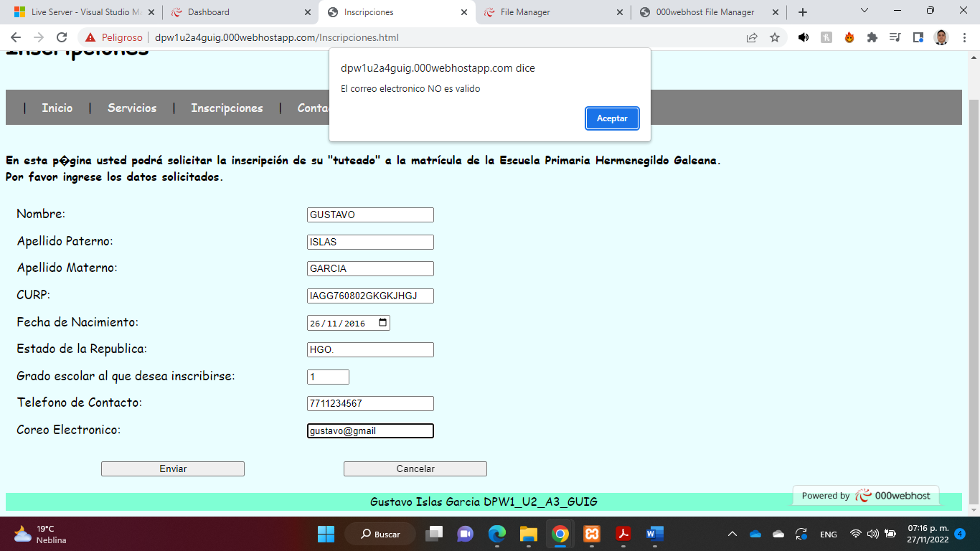Click the taskbar Buscar search box
The image size is (980, 551).
[380, 534]
